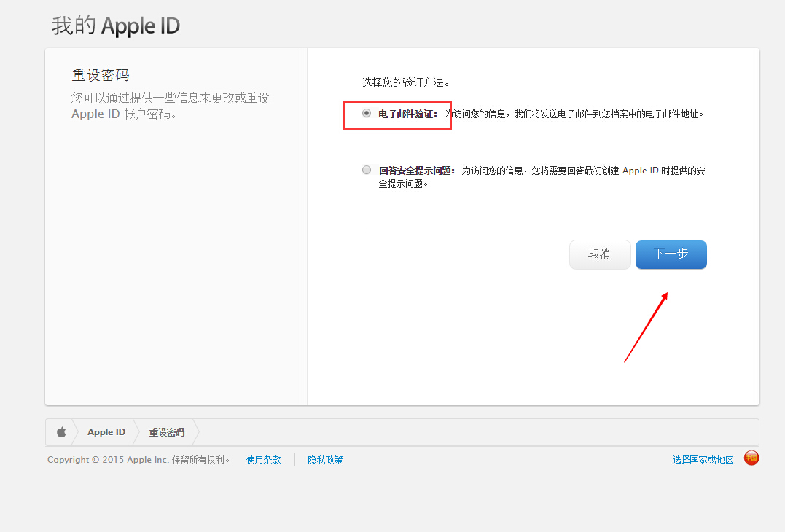Select the email verification radio button
The image size is (785, 532).
(x=367, y=113)
